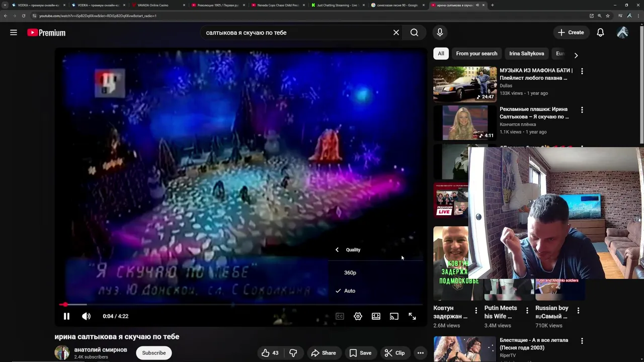Clear the search box with the X icon
This screenshot has height=362, width=644.
pyautogui.click(x=396, y=33)
